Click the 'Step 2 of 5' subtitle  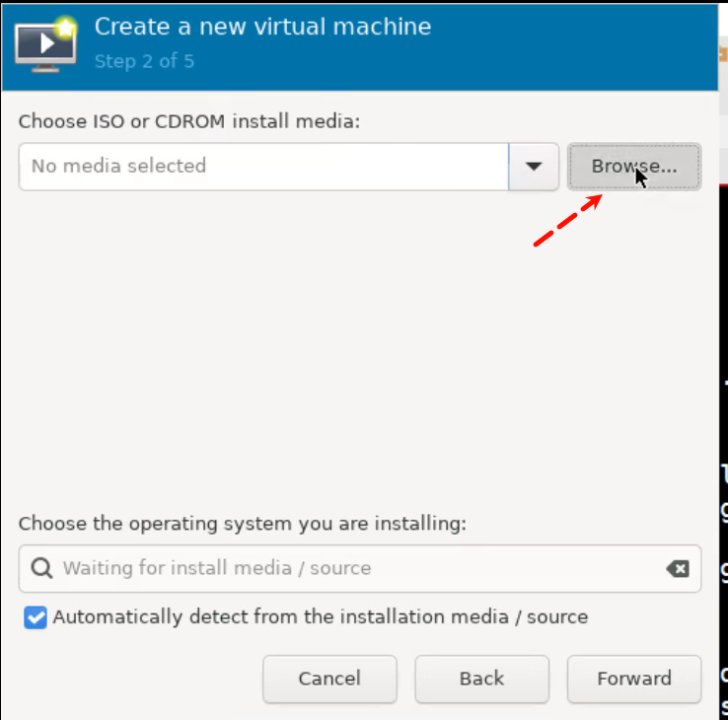pyautogui.click(x=144, y=61)
